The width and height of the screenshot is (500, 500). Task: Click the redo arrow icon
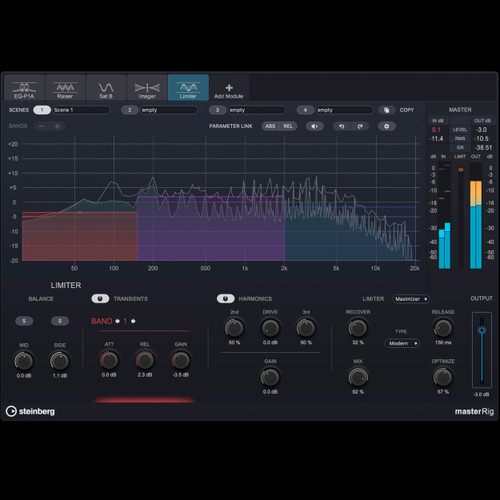360,126
